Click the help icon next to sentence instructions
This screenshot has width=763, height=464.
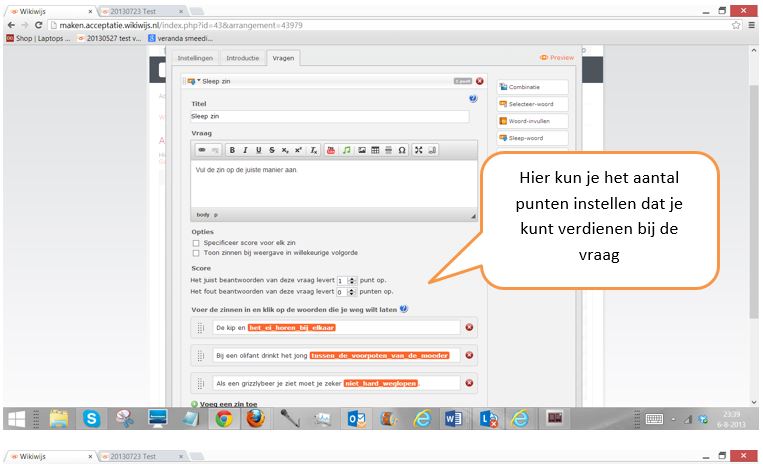pos(403,310)
